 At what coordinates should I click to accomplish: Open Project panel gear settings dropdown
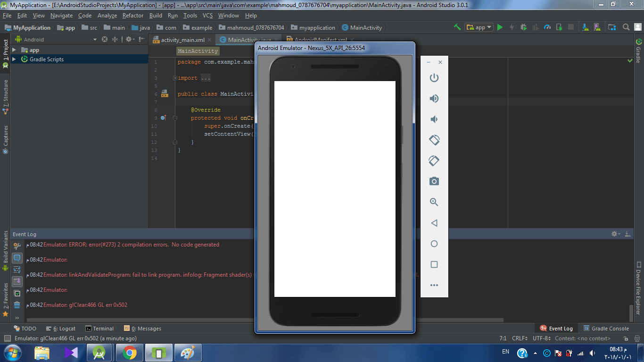130,40
